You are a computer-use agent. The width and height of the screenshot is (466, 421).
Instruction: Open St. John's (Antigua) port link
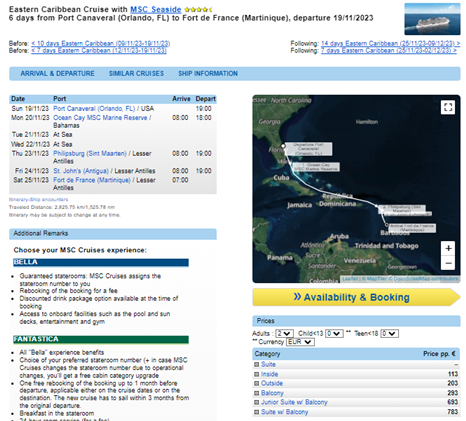click(81, 171)
